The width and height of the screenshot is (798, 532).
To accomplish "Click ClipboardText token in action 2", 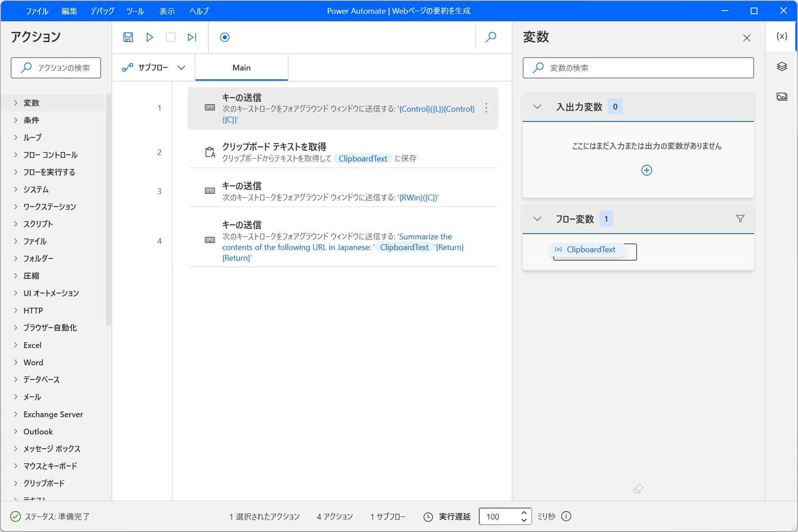I will tap(363, 158).
